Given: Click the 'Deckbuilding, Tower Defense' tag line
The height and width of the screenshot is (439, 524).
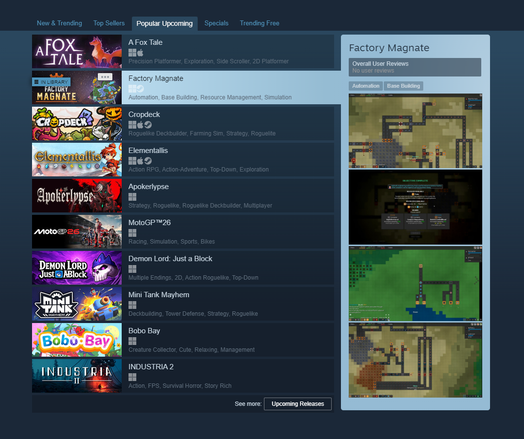Looking at the screenshot, I should (x=193, y=314).
